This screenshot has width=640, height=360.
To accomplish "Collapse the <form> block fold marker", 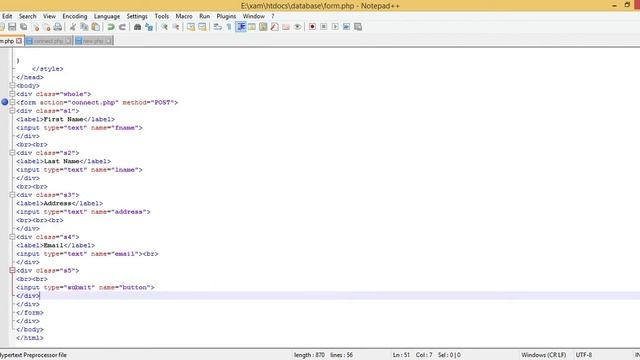I will click(x=12, y=102).
